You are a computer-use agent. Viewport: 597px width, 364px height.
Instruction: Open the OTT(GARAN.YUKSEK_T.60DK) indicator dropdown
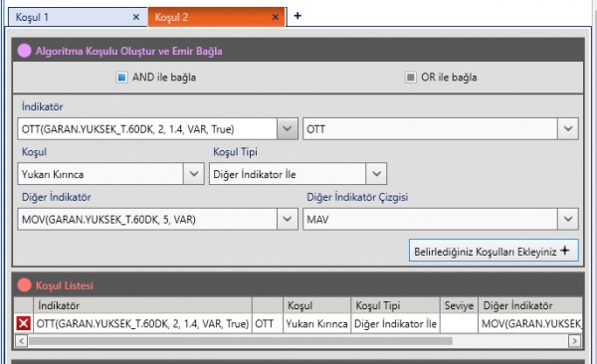(x=288, y=128)
